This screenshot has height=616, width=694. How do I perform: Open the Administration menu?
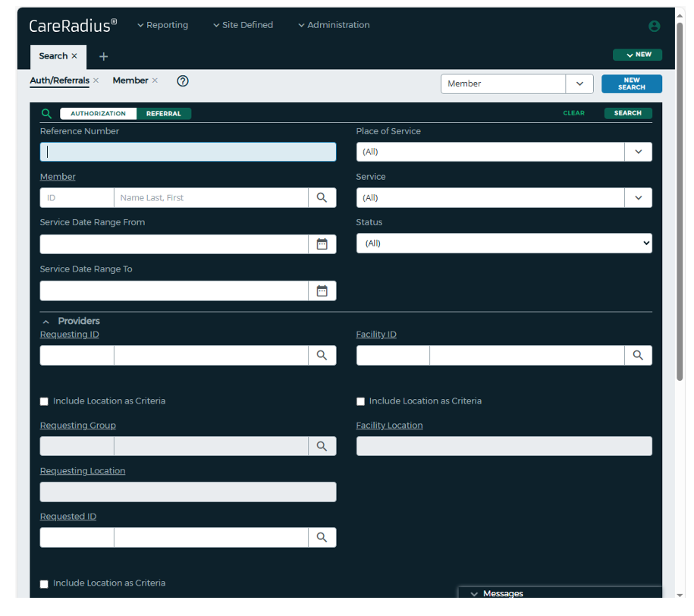[x=334, y=25]
